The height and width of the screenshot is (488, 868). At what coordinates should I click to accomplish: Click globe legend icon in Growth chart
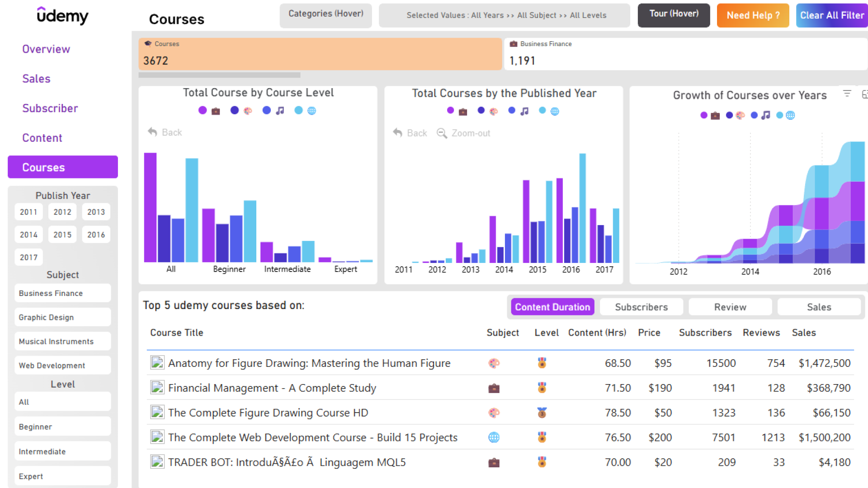(x=790, y=115)
